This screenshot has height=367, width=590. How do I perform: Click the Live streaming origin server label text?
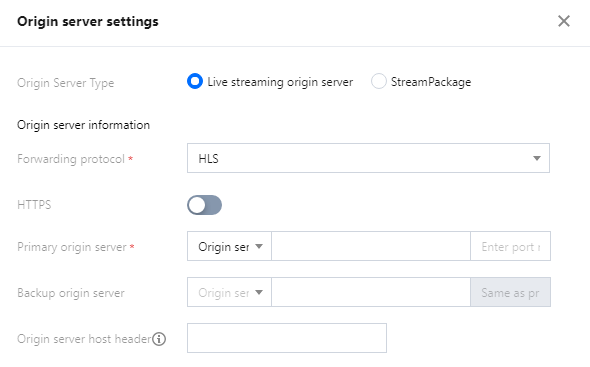pyautogui.click(x=280, y=82)
